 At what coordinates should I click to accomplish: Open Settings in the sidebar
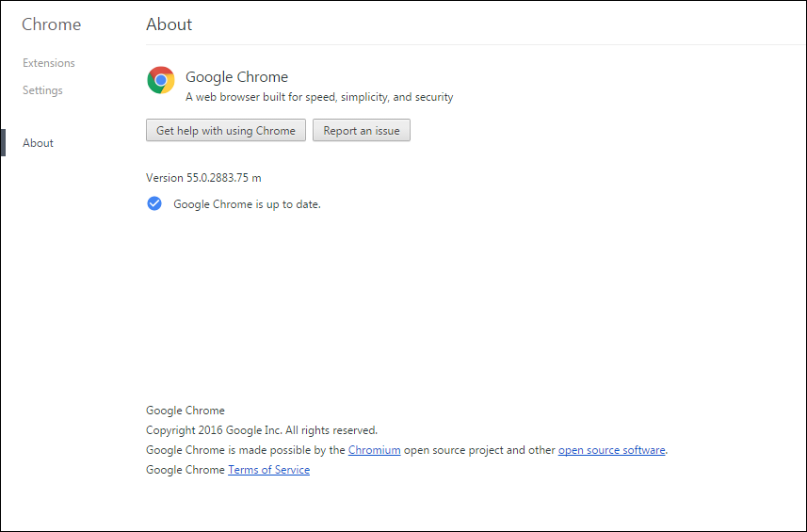(x=42, y=90)
